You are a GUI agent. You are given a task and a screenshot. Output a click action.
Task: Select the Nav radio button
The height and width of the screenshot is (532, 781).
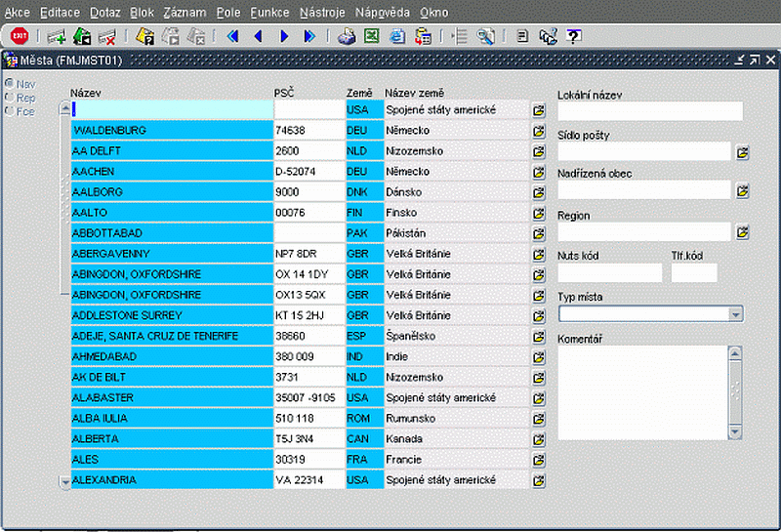(10, 84)
